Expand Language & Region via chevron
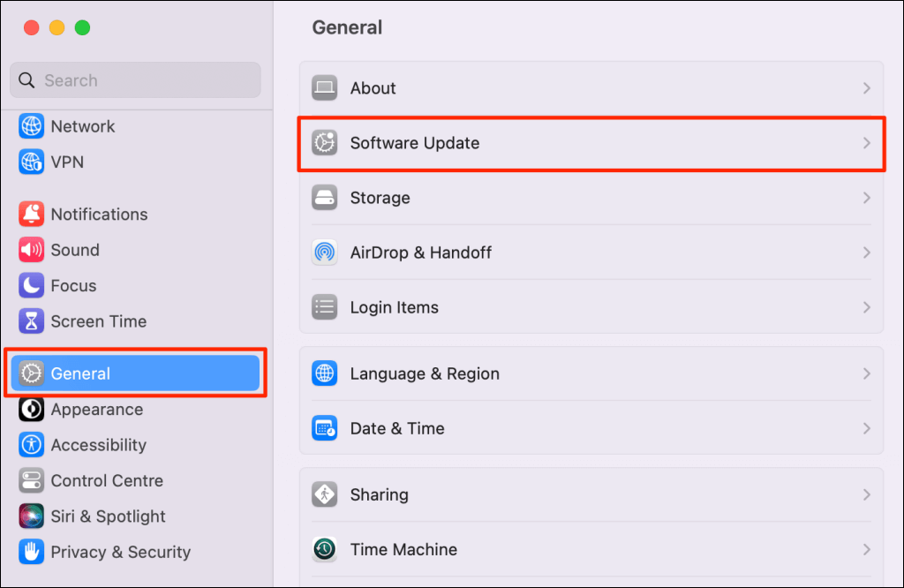This screenshot has height=588, width=904. [x=867, y=373]
